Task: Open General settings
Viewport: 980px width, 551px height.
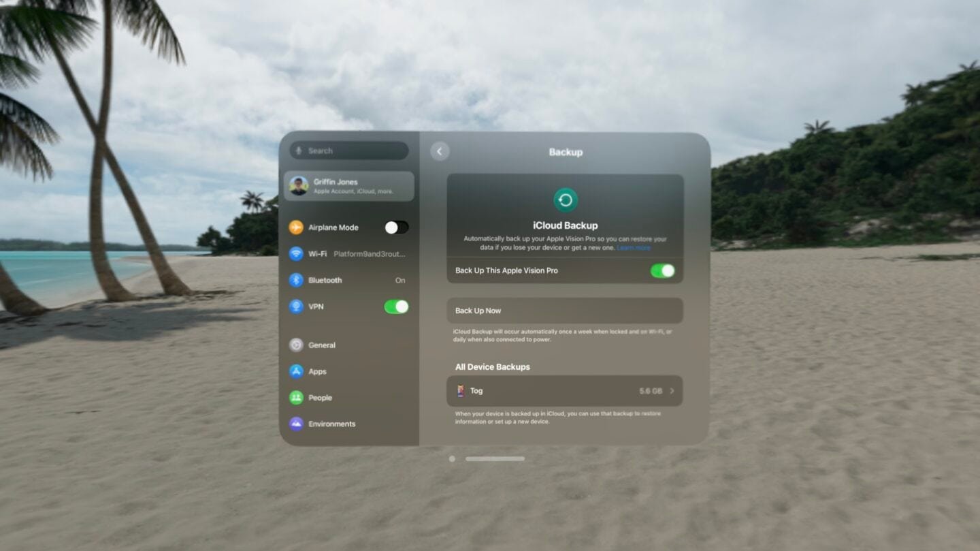Action: tap(348, 345)
